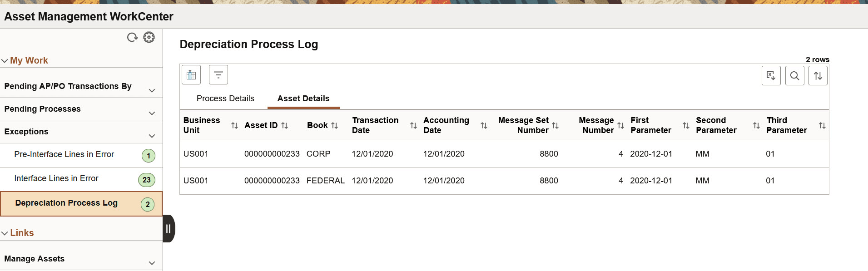The height and width of the screenshot is (271, 868).
Task: Sort the grid by Business Unit column
Action: (234, 125)
